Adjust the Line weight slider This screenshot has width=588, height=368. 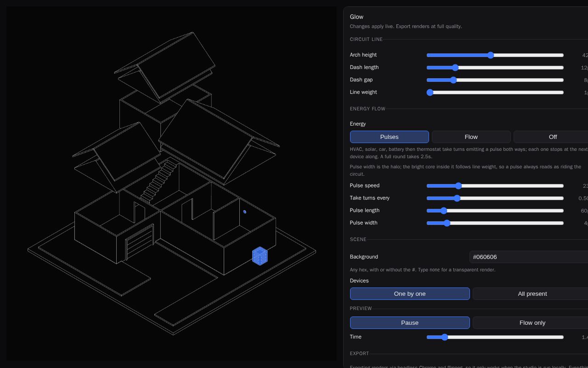pyautogui.click(x=495, y=92)
